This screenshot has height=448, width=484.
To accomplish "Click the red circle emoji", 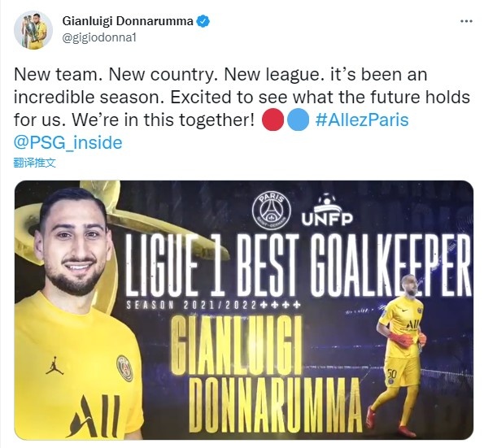I will pyautogui.click(x=273, y=120).
